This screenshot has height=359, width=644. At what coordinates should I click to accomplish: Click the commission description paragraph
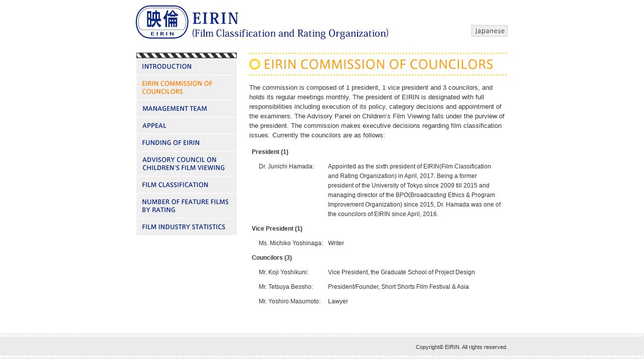pyautogui.click(x=377, y=111)
